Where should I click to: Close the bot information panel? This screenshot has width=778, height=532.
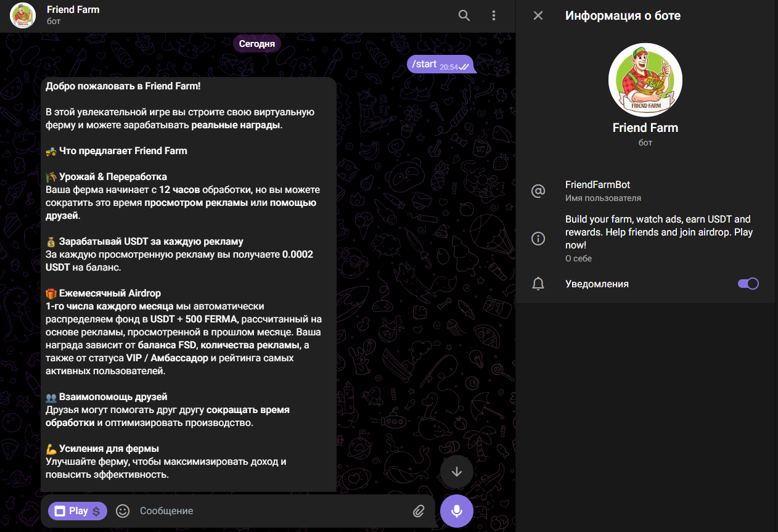[538, 15]
